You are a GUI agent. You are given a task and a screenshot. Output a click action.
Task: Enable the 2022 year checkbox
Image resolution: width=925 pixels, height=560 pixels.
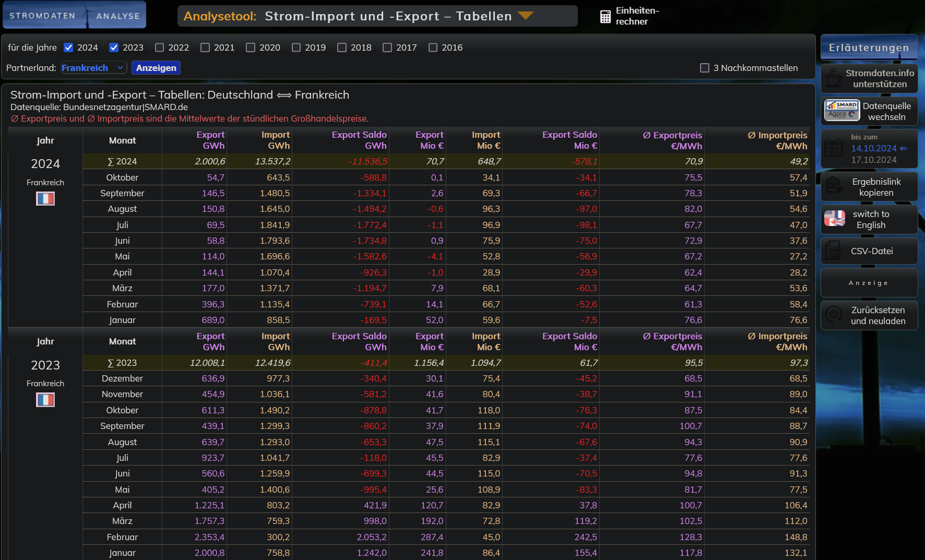point(160,47)
